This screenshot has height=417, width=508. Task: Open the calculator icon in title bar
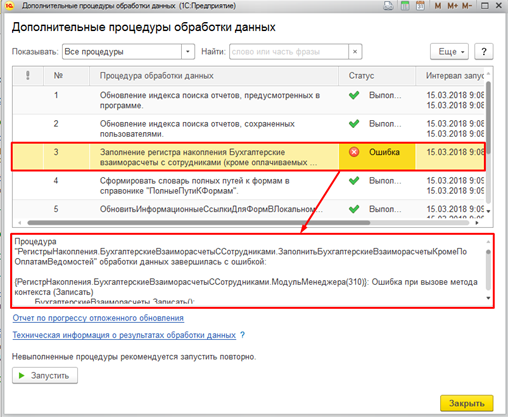click(405, 6)
